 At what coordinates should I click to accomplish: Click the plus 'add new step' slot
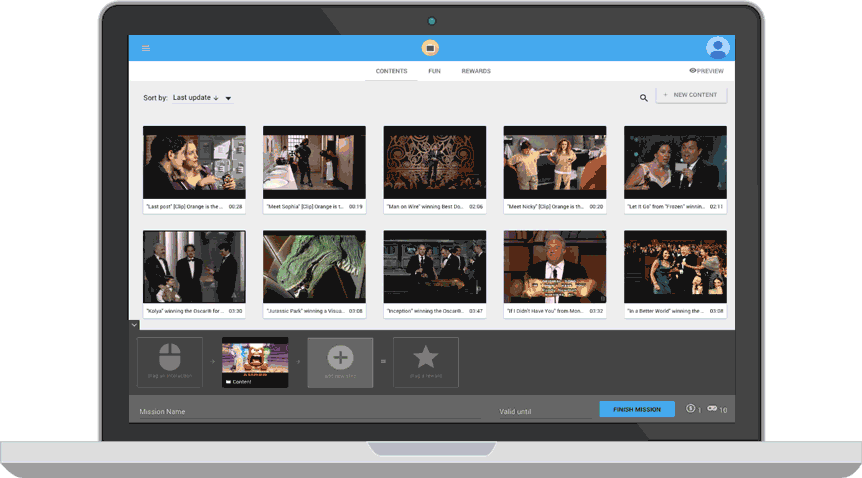coord(340,362)
